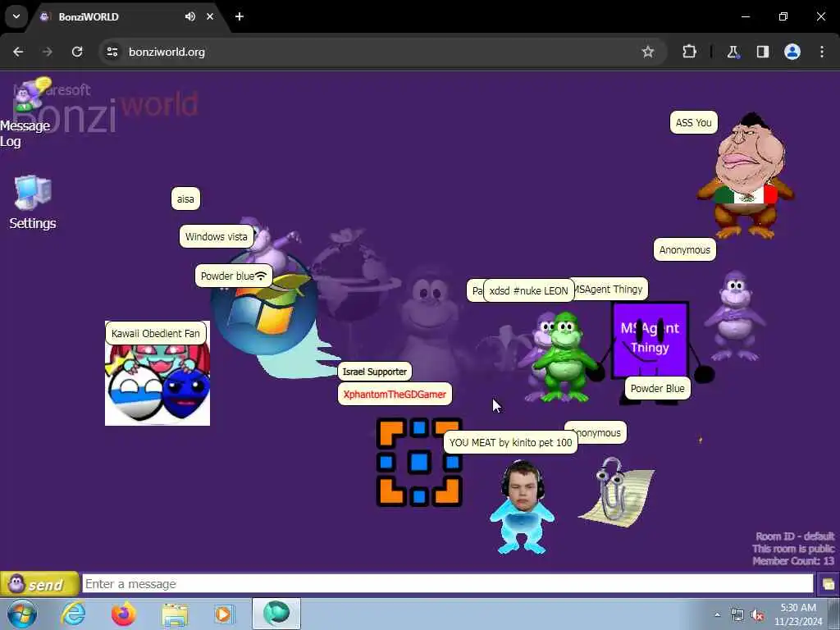Launch Internet Explorer from taskbar

[73, 614]
